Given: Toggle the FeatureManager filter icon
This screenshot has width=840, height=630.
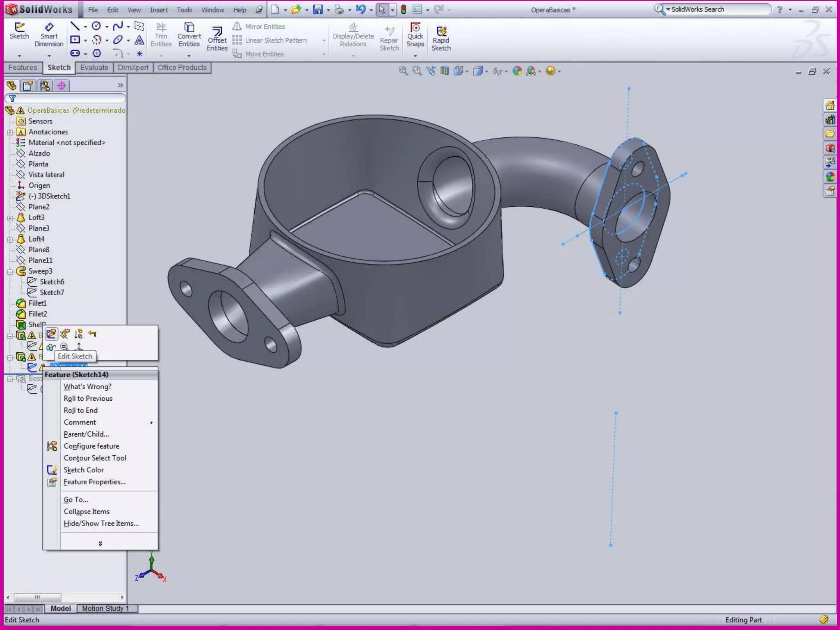Looking at the screenshot, I should [12, 98].
